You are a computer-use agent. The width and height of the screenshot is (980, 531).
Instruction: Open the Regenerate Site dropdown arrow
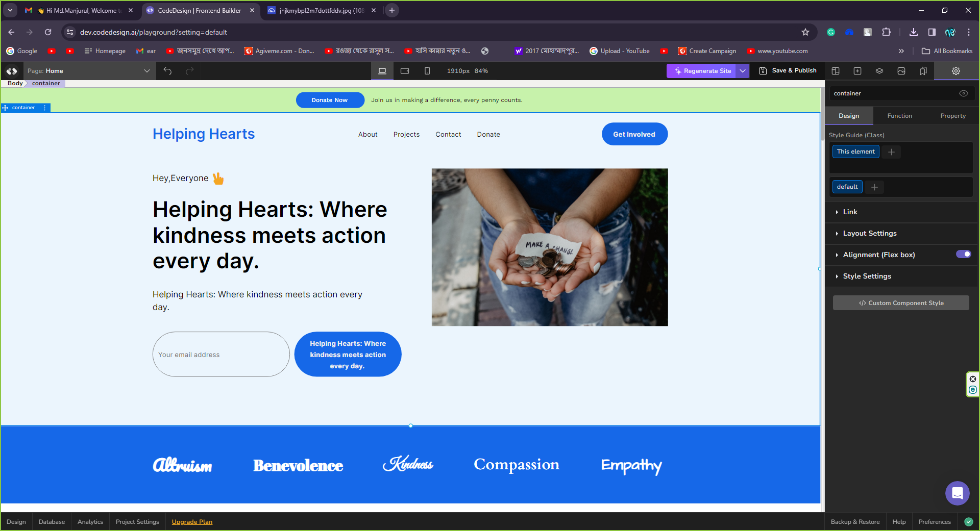(743, 71)
